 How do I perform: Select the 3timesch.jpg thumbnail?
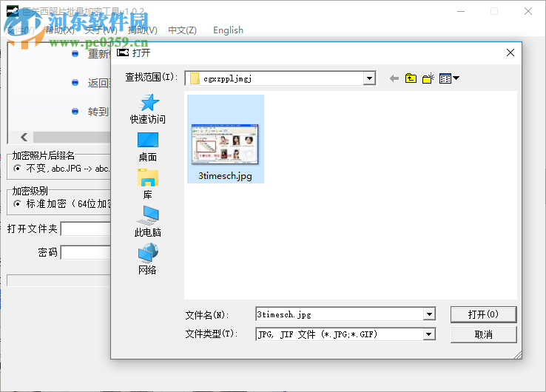pyautogui.click(x=226, y=143)
